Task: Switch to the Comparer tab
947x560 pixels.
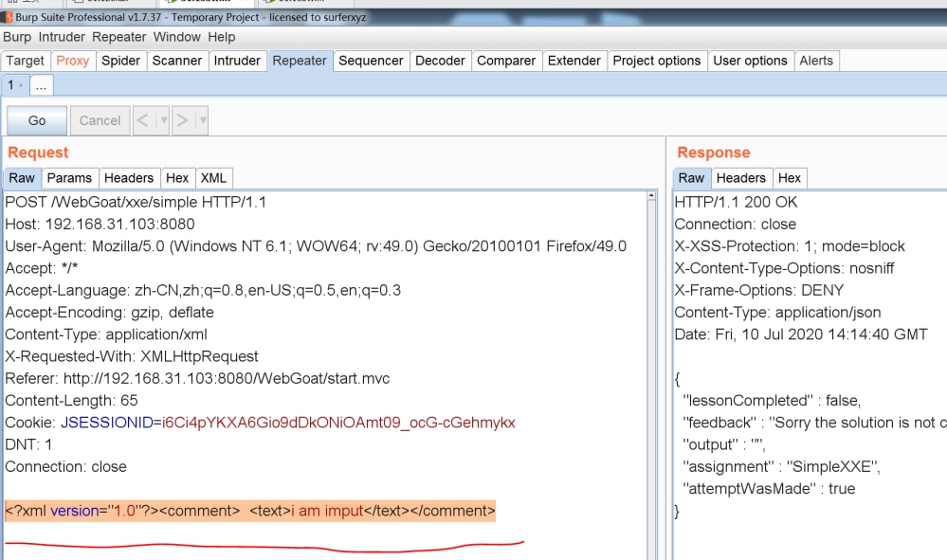Action: click(x=506, y=61)
